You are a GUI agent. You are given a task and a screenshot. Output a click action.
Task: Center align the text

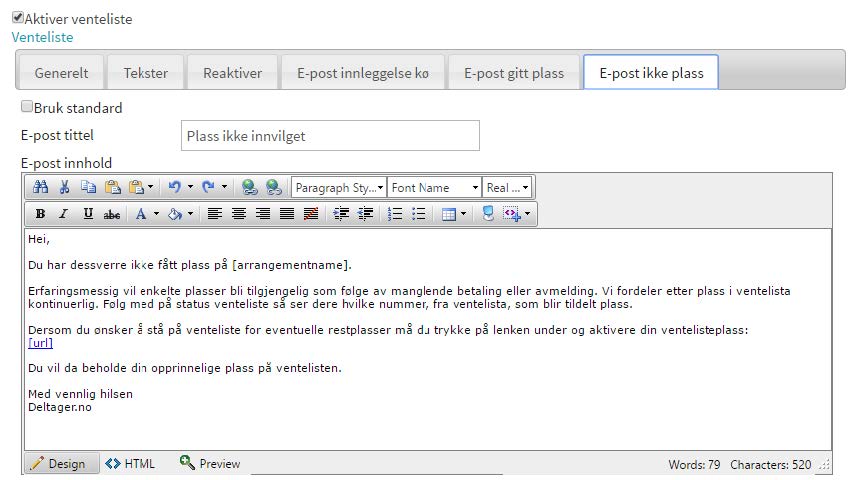239,214
